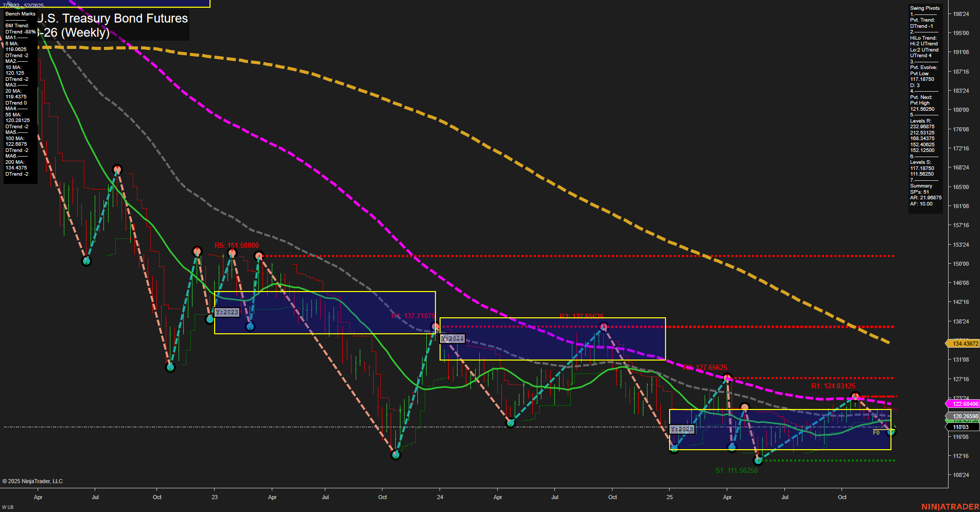Open the Bench Marks panel in the top-left
The height and width of the screenshot is (512, 980).
pos(20,13)
